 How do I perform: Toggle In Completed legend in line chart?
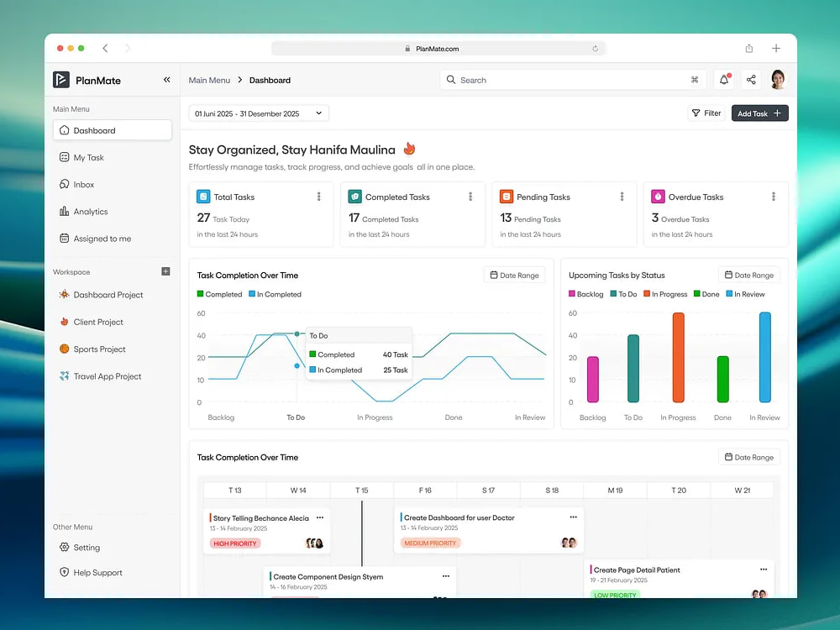click(x=275, y=294)
